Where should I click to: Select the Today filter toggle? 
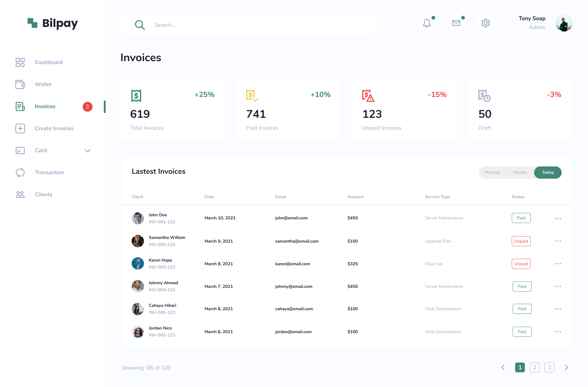[548, 173]
